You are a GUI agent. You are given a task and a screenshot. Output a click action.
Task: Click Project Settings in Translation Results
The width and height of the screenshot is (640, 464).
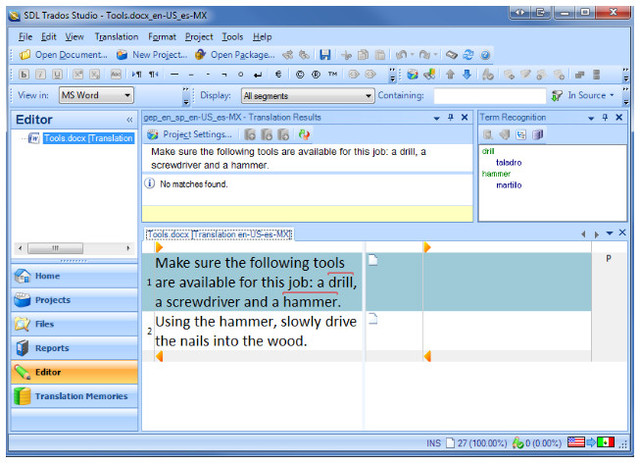(x=190, y=134)
